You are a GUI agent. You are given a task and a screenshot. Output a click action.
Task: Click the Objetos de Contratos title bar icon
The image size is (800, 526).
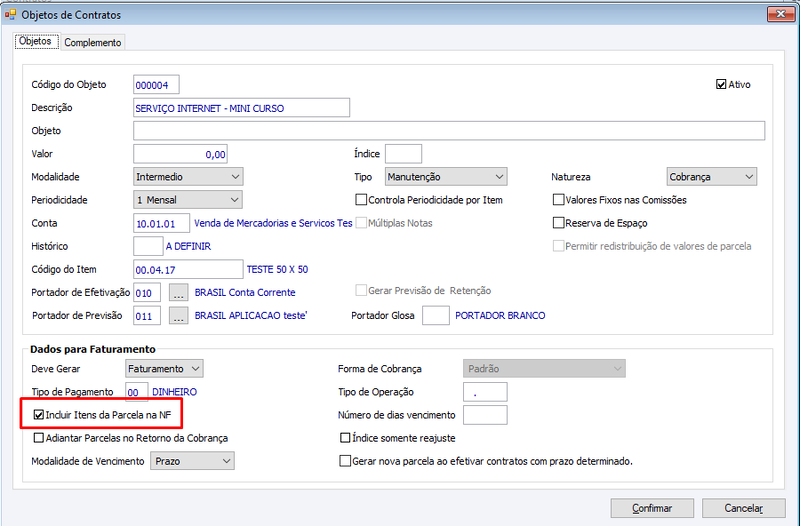click(10, 15)
